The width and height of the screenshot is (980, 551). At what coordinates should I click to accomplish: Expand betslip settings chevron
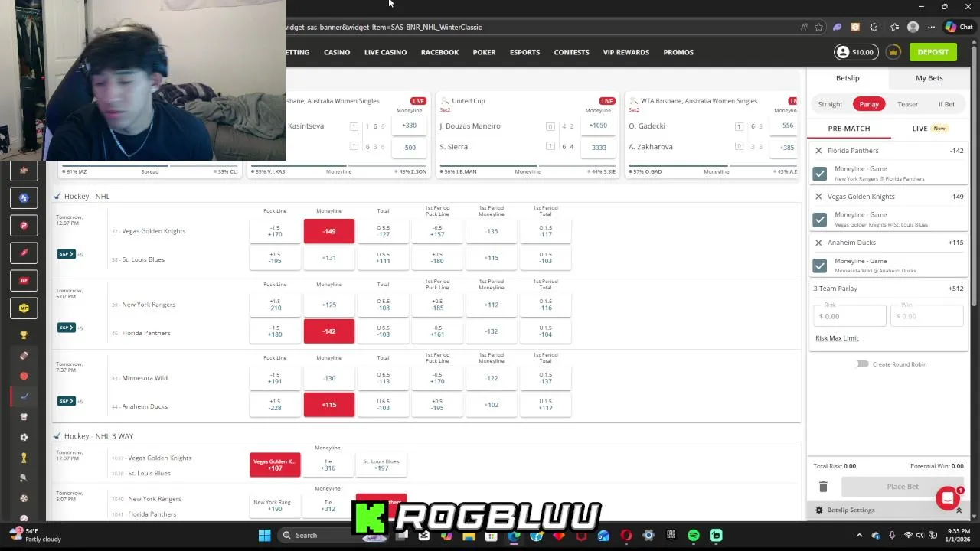[959, 510]
